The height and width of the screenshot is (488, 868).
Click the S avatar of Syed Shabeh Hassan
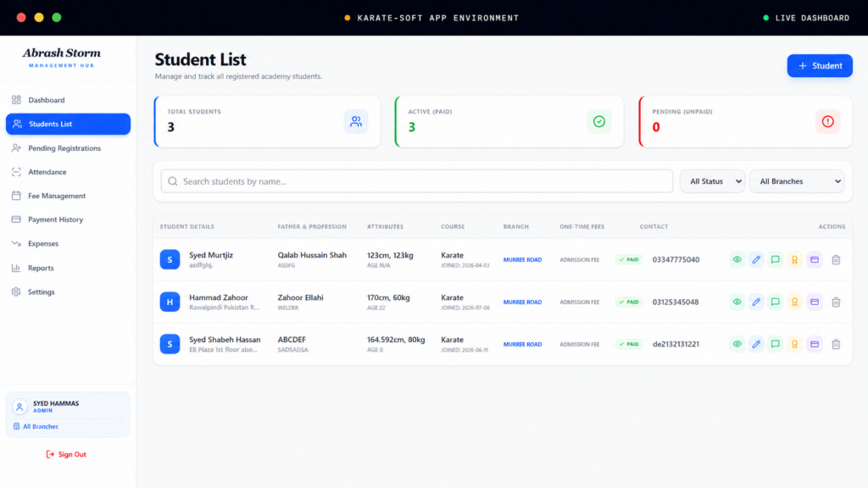(x=170, y=344)
